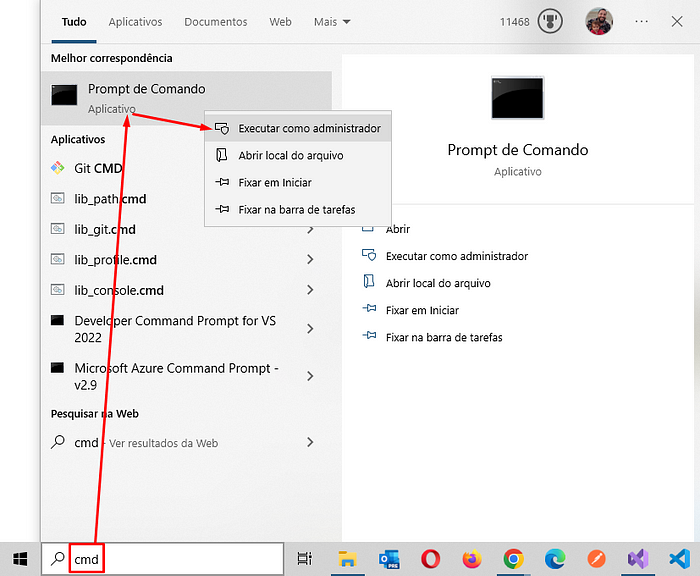Click the Developer Command Prompt icon
This screenshot has height=576, width=700.
pyautogui.click(x=58, y=320)
